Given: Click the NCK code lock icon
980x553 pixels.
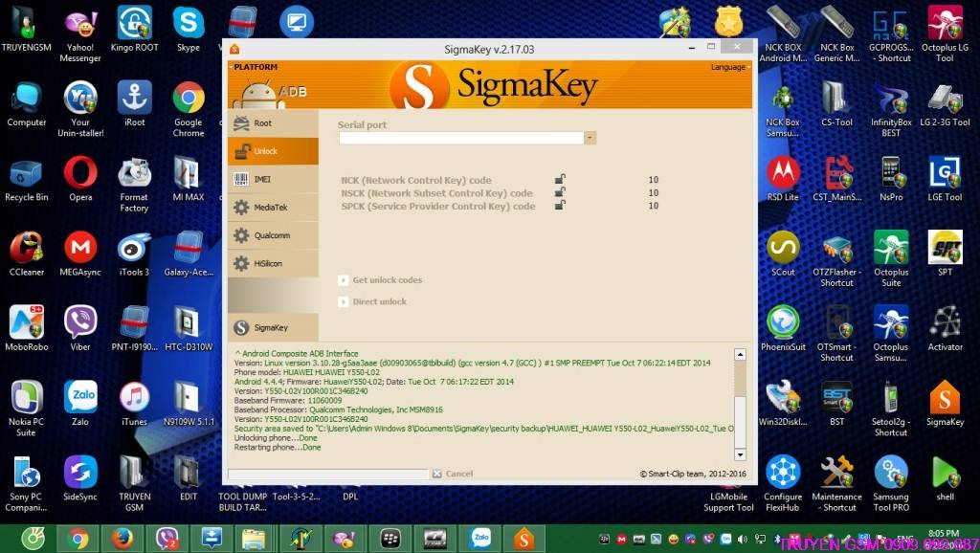Looking at the screenshot, I should coord(560,179).
